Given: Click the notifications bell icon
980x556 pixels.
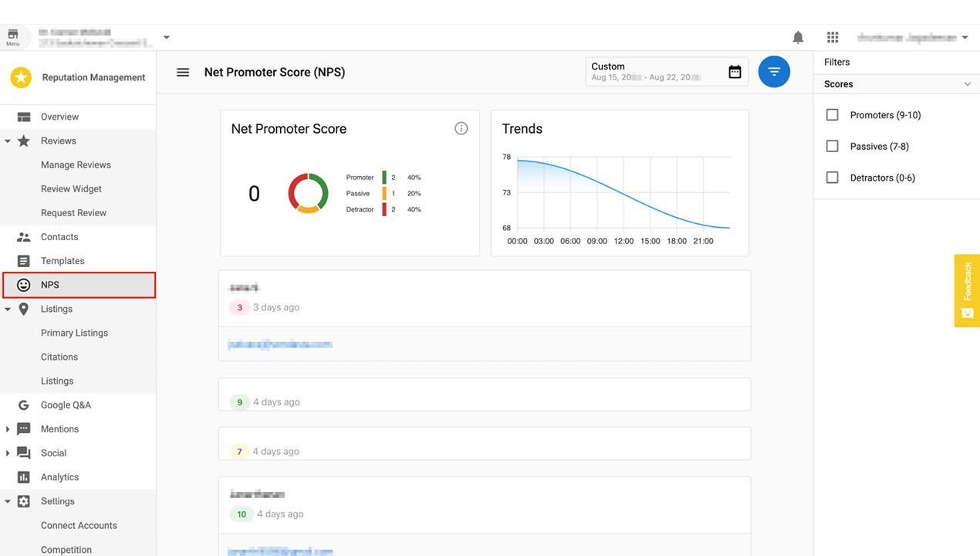Looking at the screenshot, I should (x=798, y=37).
